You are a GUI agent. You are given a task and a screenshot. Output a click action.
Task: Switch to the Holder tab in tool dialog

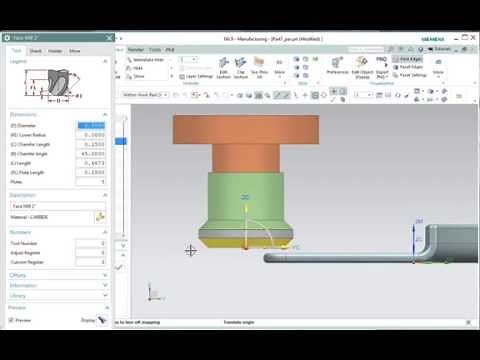click(x=55, y=51)
